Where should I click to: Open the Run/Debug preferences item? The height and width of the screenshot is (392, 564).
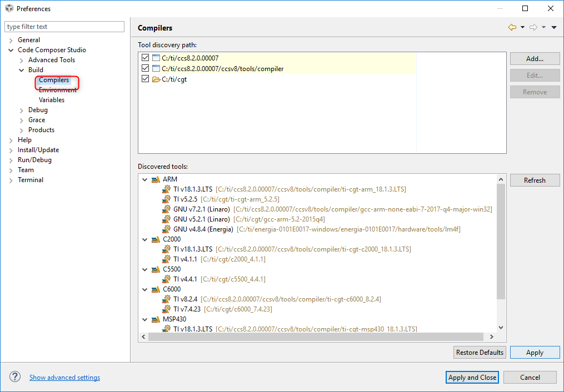click(x=34, y=160)
